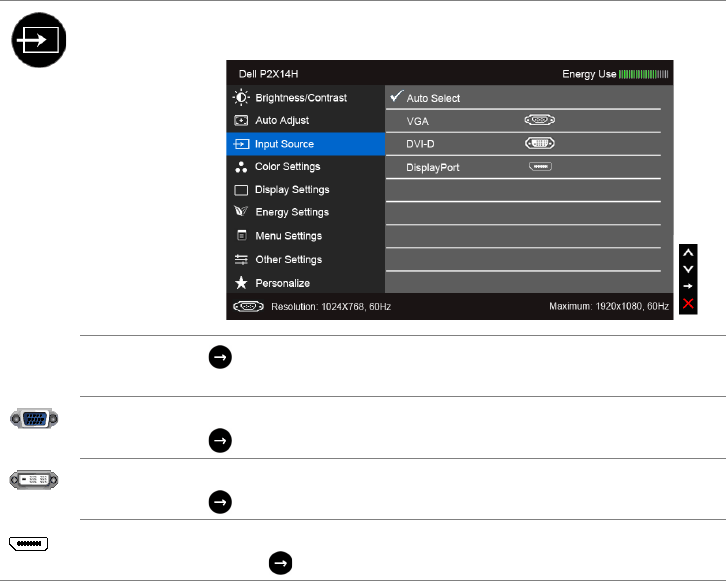This screenshot has height=581, width=726.
Task: Click the arrow icon in the DisplayPort row
Action: 281,563
